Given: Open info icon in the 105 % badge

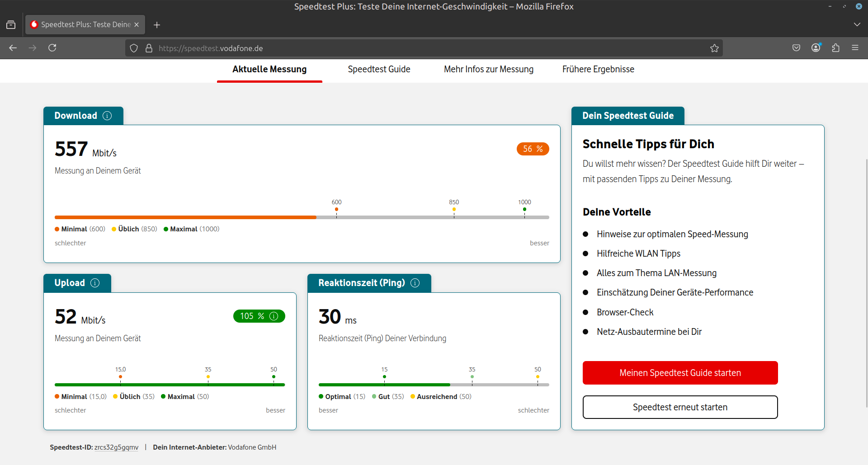Looking at the screenshot, I should tap(274, 316).
